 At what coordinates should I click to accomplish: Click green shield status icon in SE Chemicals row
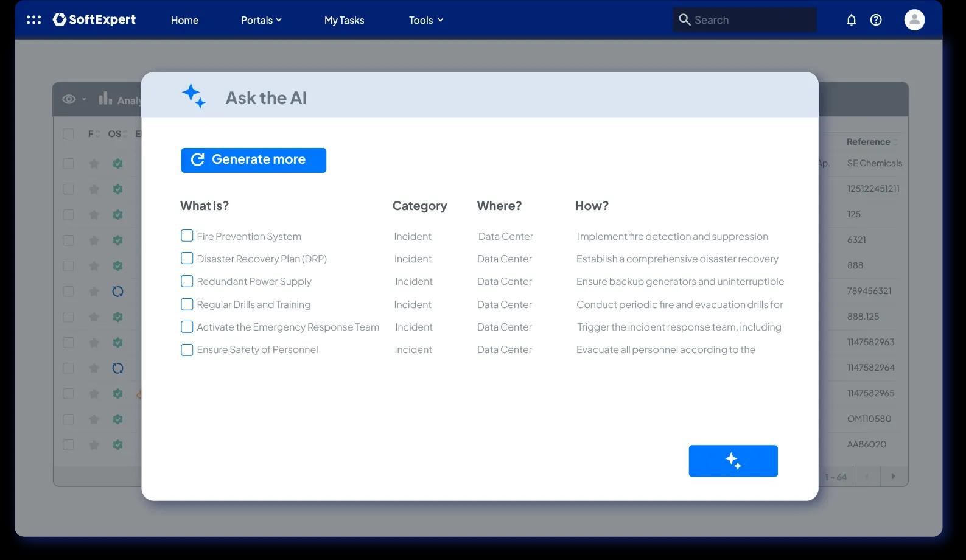[117, 164]
